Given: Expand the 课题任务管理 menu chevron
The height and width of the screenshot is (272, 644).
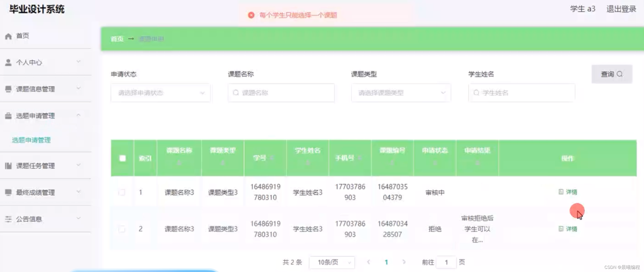Looking at the screenshot, I should click(79, 165).
